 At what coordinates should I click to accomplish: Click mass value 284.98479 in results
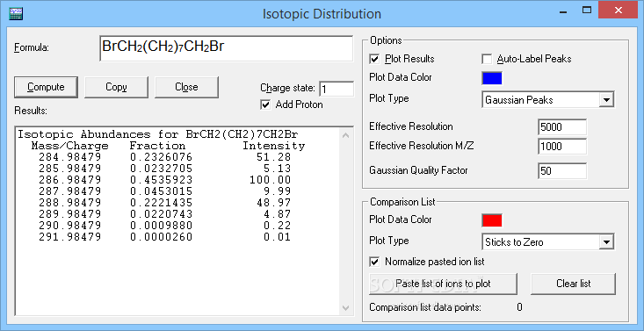click(69, 157)
